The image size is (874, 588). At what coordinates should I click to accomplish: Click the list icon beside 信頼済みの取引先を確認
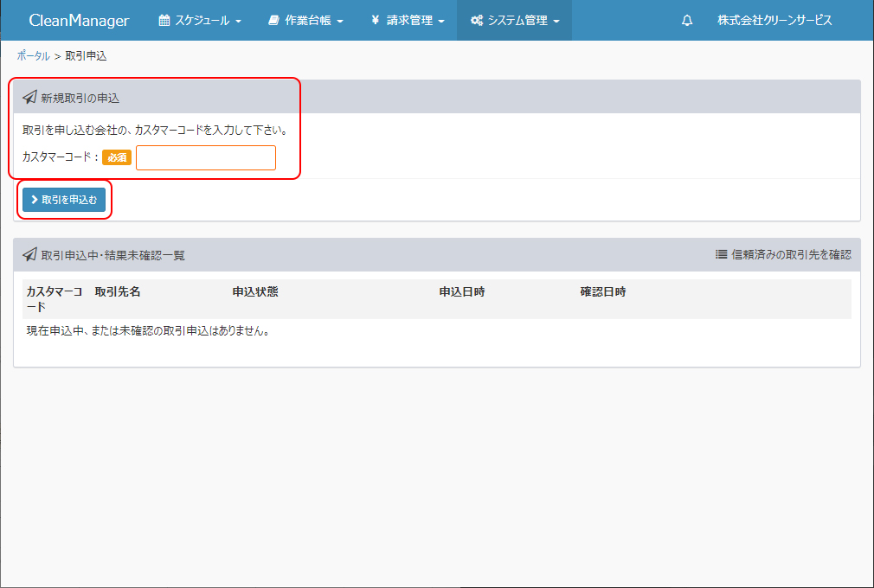point(721,254)
